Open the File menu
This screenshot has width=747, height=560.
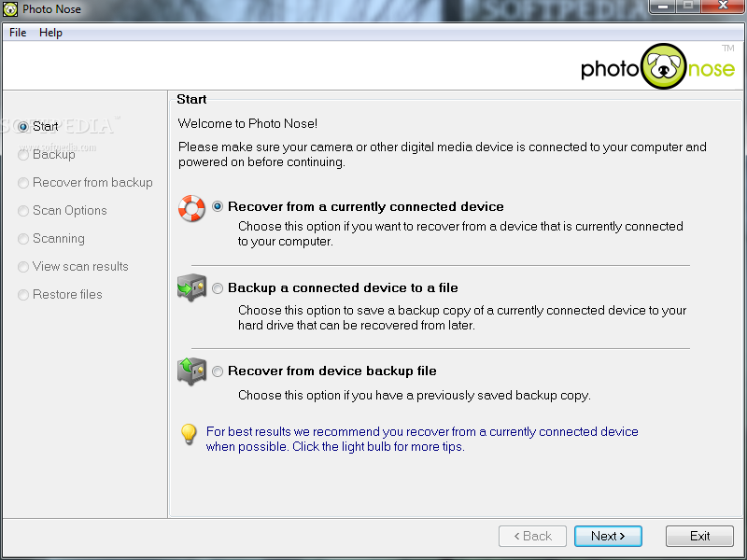[x=18, y=33]
